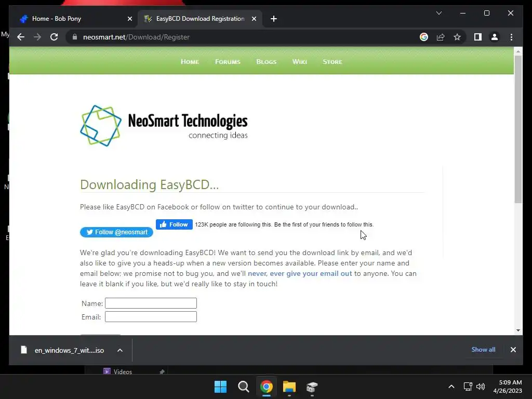The image size is (532, 399).
Task: Open Windows taskbar search
Action: 243,387
